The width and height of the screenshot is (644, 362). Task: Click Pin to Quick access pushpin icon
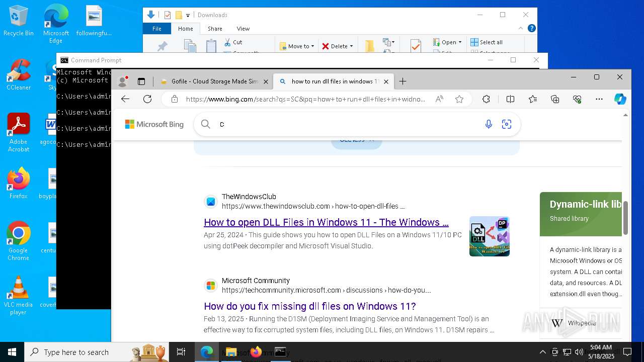(x=162, y=46)
